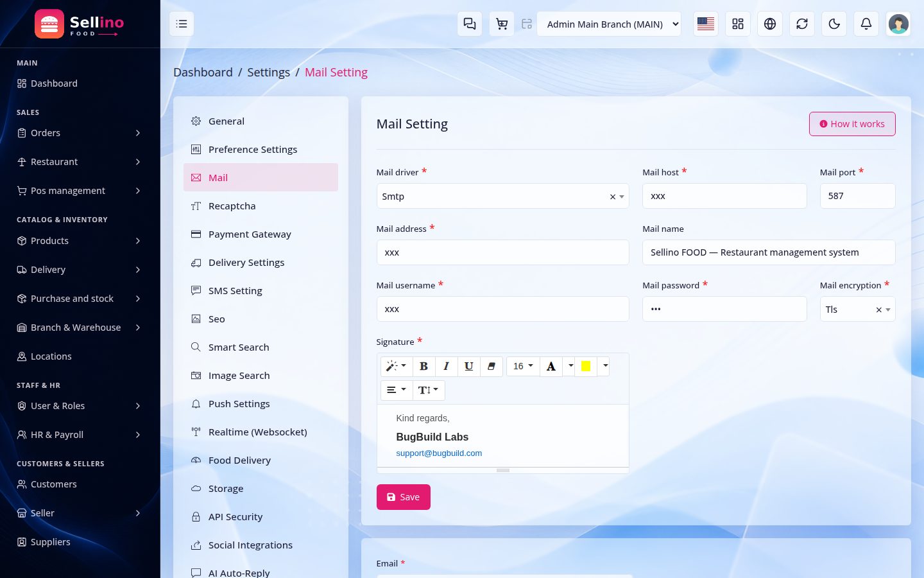Open the chat messages icon
Screen dimensions: 924x578
coord(470,24)
